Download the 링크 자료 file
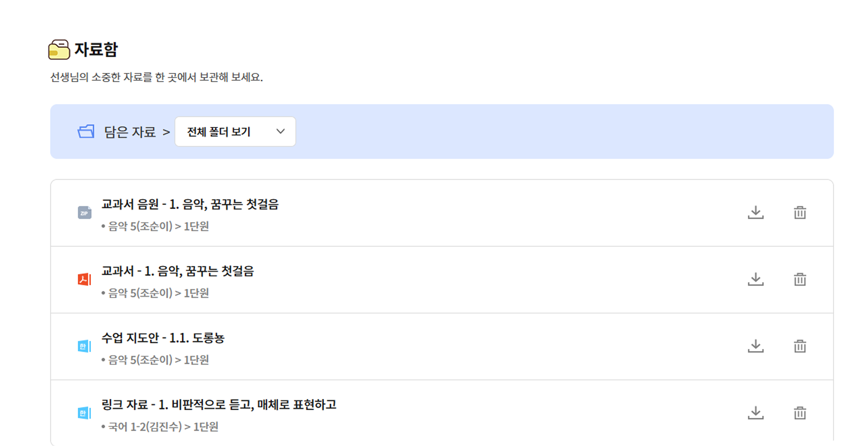868x446 pixels. click(x=756, y=413)
